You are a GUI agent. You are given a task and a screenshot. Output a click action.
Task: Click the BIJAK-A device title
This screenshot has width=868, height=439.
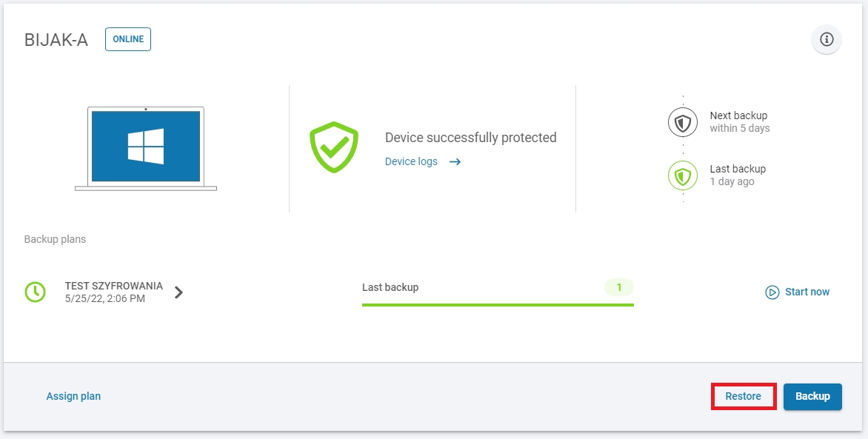[56, 40]
